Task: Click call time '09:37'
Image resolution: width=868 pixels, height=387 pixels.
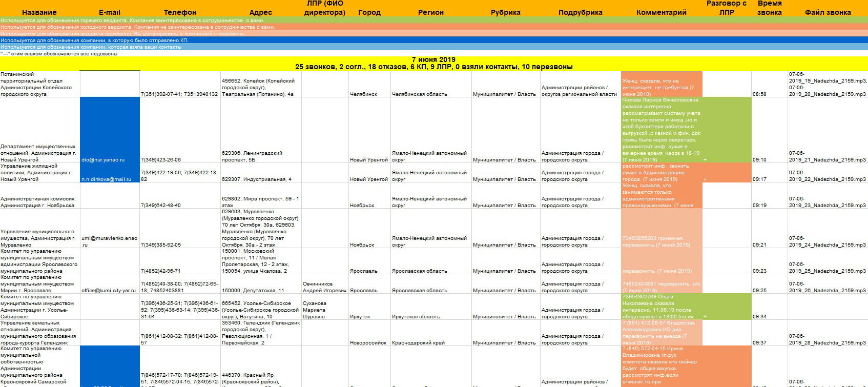Action: (759, 343)
